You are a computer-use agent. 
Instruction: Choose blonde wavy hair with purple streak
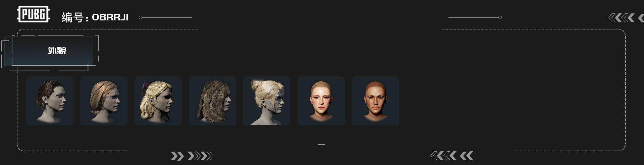click(x=158, y=101)
